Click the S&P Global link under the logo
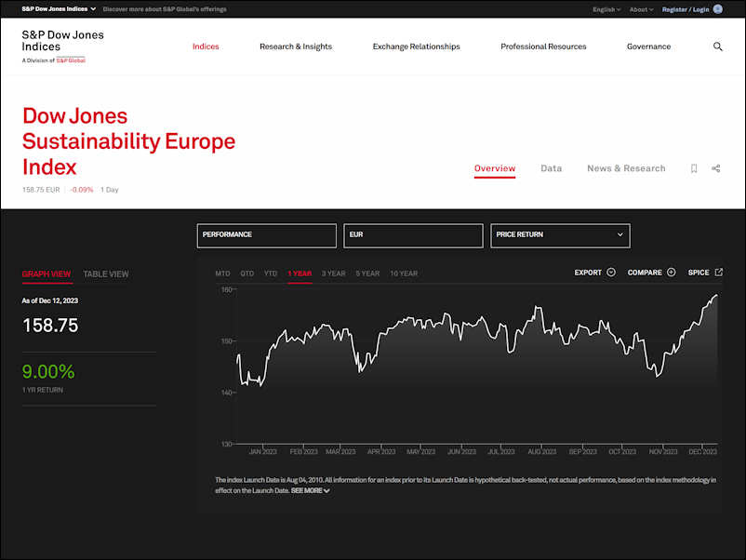 coord(71,60)
